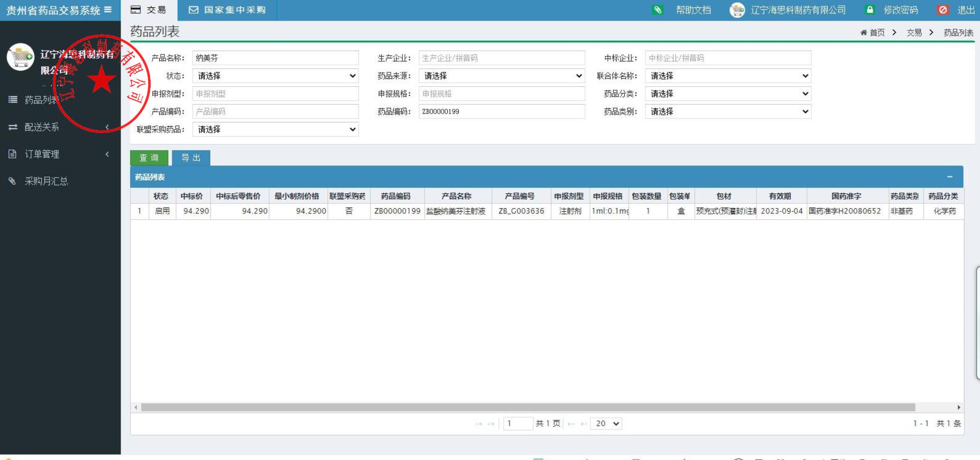Click 修改密码 in the top bar

[x=901, y=10]
